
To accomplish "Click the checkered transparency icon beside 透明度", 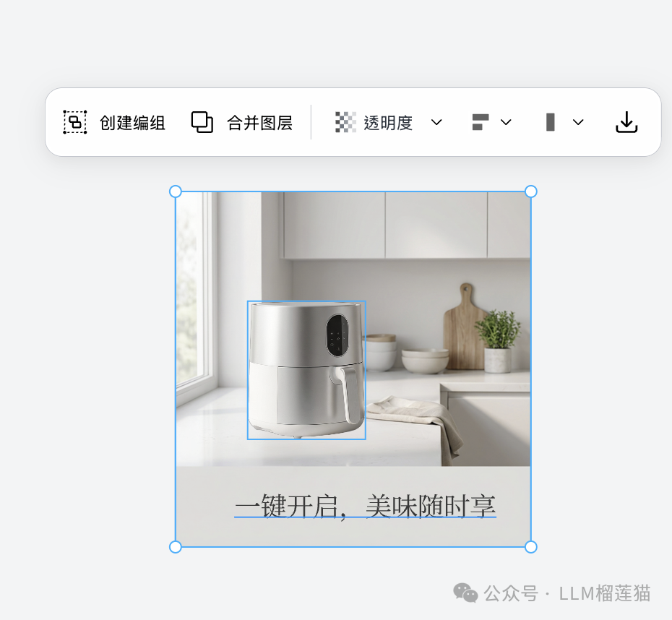I will click(x=345, y=121).
